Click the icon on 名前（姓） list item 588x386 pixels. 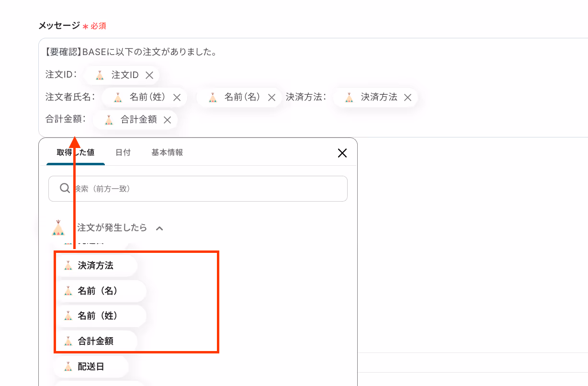point(68,316)
